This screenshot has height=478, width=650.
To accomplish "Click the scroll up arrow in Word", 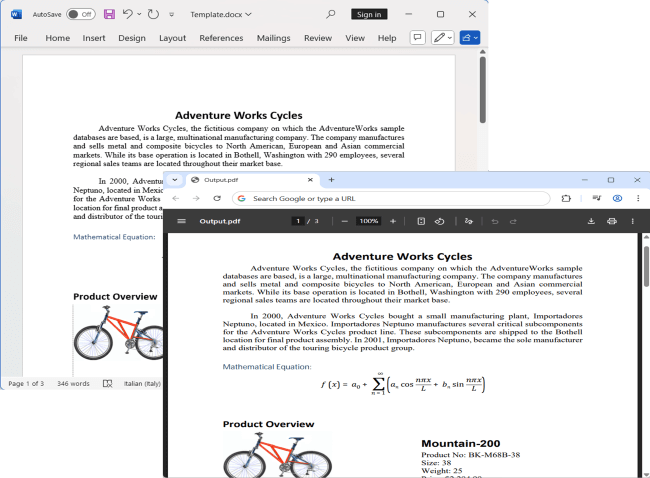I will [483, 52].
